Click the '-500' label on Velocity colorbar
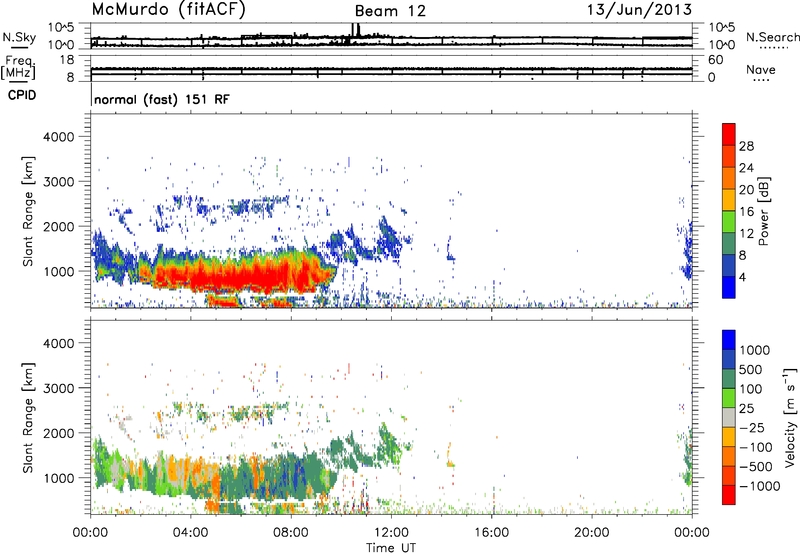This screenshot has width=800, height=554. coord(755,467)
